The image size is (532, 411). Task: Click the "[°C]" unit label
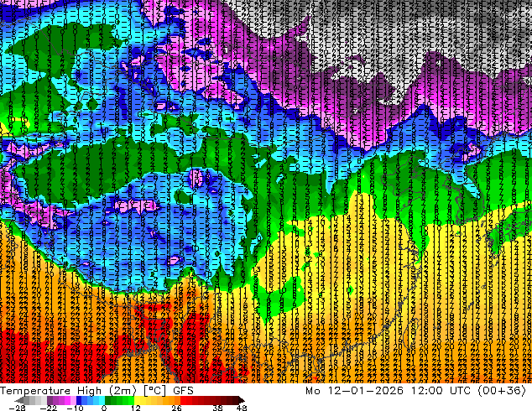coord(155,390)
